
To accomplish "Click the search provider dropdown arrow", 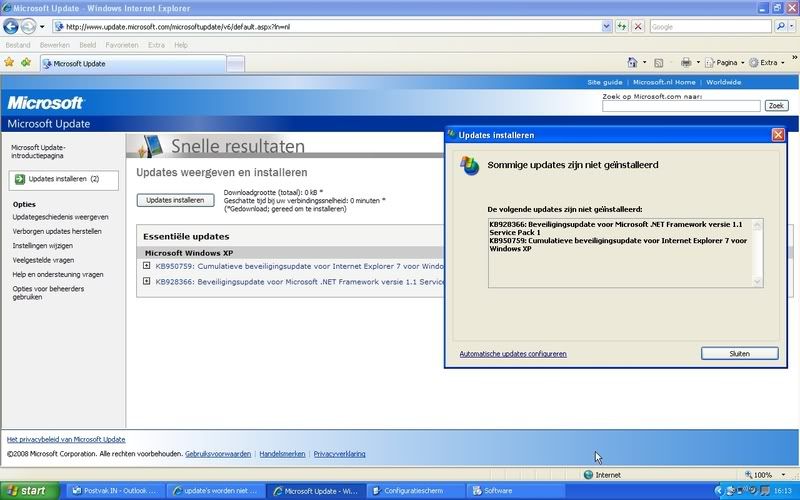I will (x=792, y=27).
